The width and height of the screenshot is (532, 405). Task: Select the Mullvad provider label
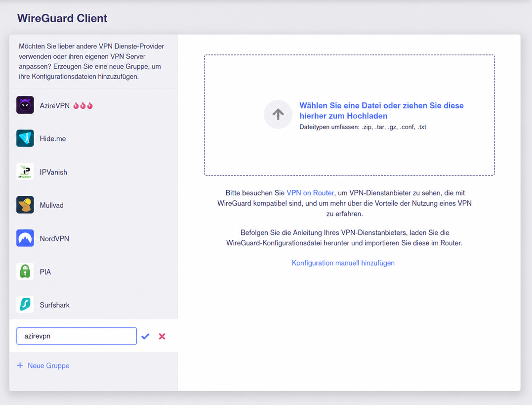[x=51, y=205]
